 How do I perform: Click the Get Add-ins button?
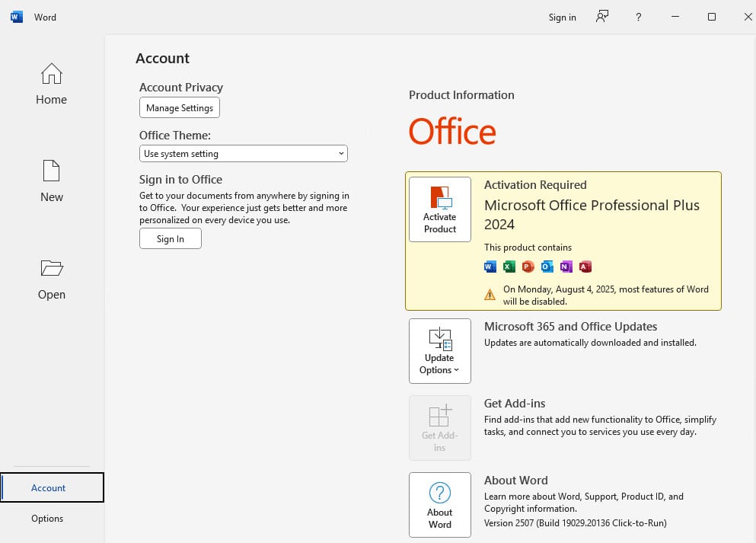pyautogui.click(x=440, y=428)
